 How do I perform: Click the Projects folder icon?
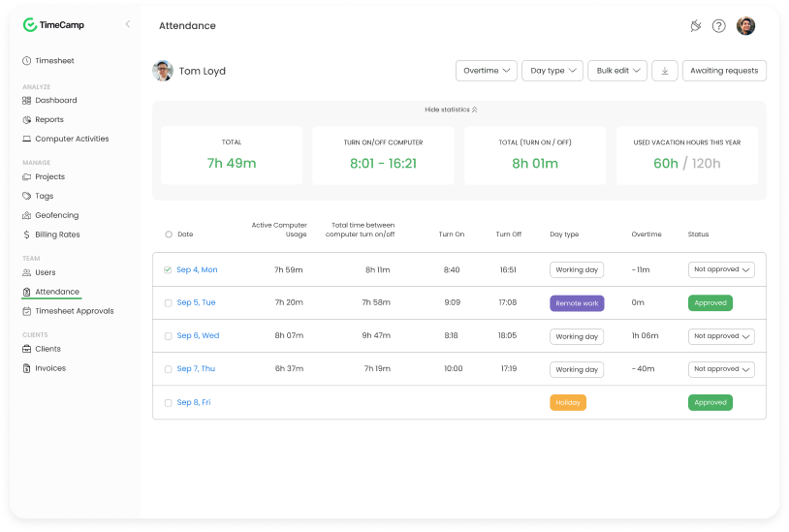click(27, 177)
